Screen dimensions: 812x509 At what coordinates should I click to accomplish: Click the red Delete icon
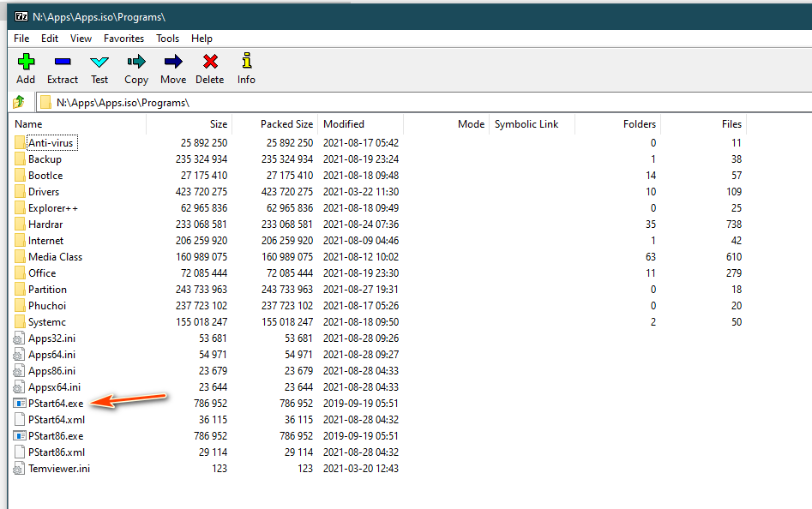pos(210,62)
